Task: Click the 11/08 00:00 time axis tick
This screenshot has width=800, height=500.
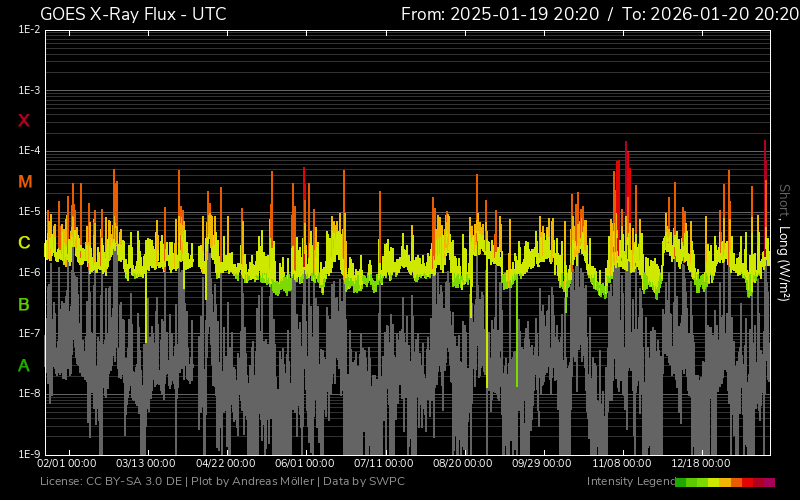Action: point(621,464)
